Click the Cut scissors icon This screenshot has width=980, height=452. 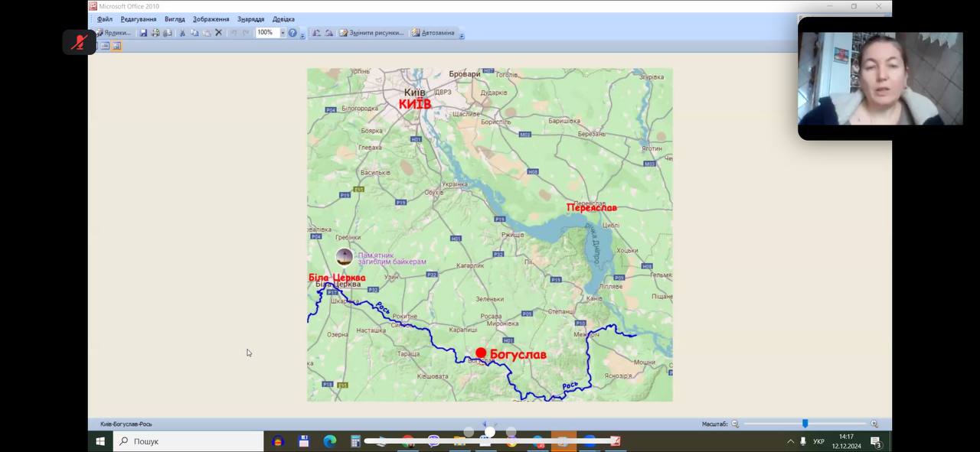(182, 33)
